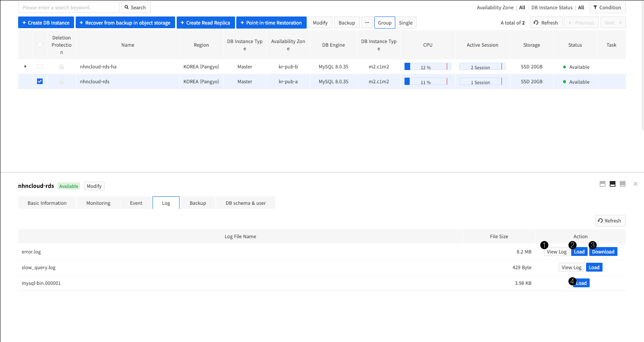Click the slow_query.log file name

(39, 267)
